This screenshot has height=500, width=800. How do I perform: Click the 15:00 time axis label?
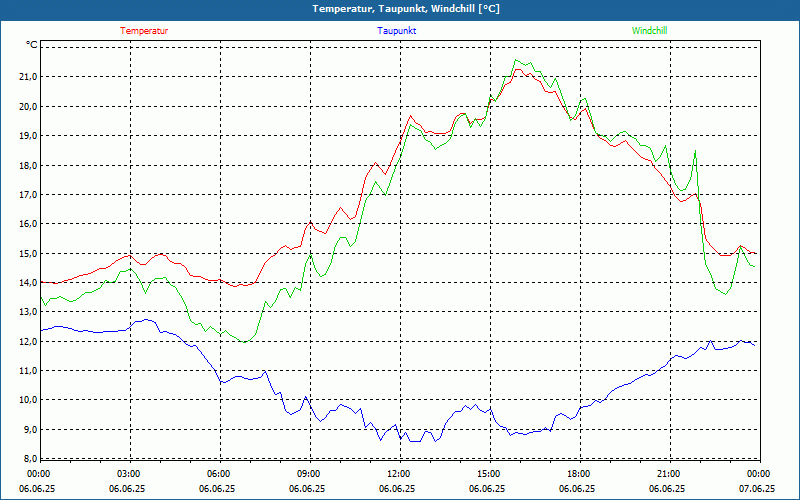pyautogui.click(x=489, y=474)
